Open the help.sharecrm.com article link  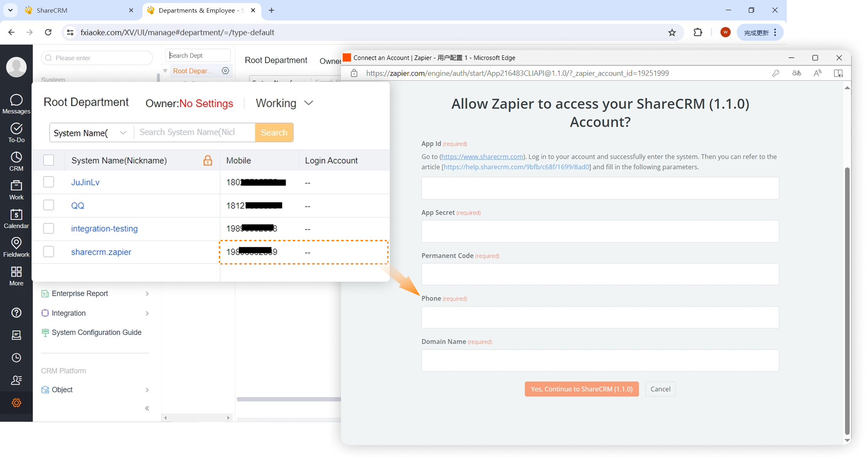pos(516,167)
